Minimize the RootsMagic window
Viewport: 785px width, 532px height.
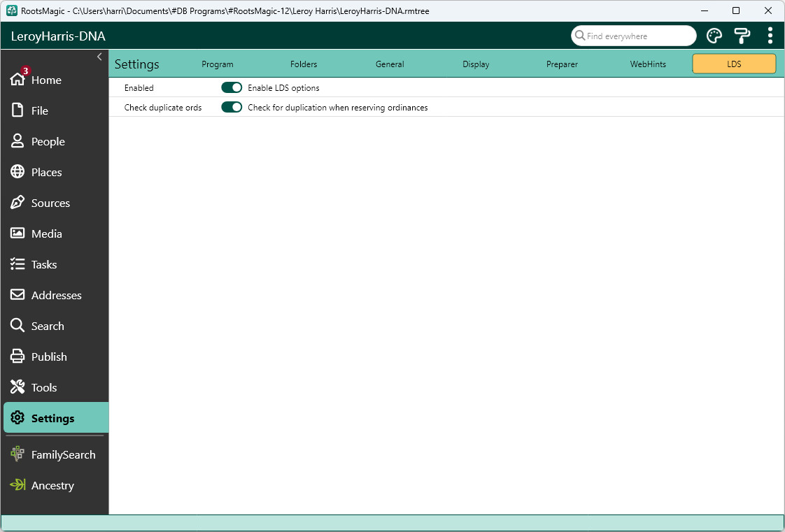(705, 10)
